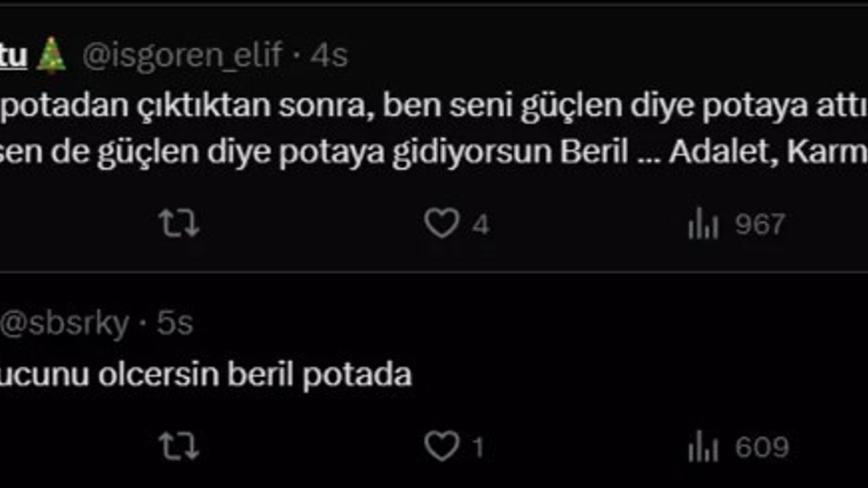The image size is (868, 488).
Task: Select the underlined display name ending in "tu"
Action: click(x=13, y=56)
